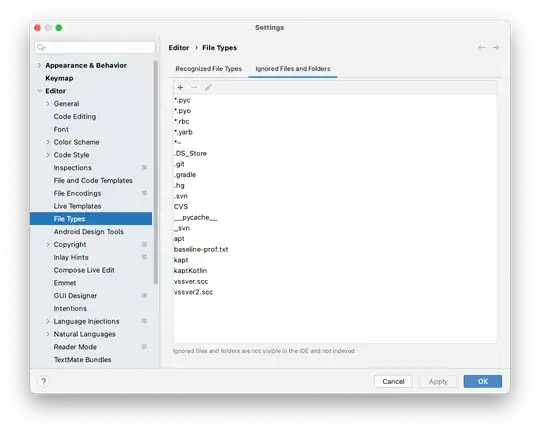Click the search magnifier icon

pos(41,47)
